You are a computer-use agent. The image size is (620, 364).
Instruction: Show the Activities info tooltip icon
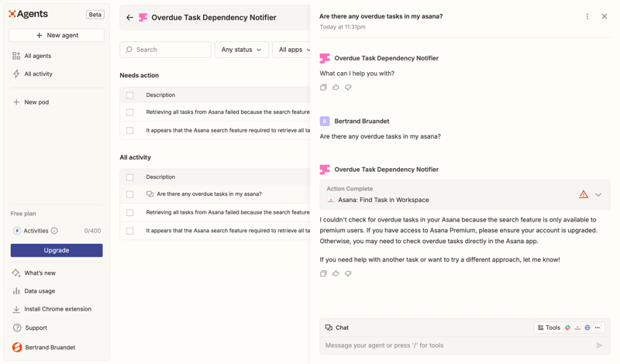[x=54, y=231]
